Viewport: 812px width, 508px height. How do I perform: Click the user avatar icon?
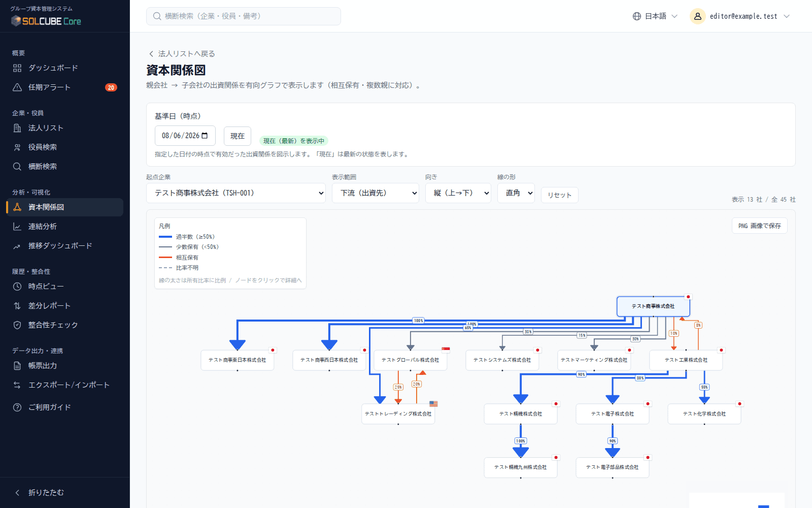click(x=698, y=16)
